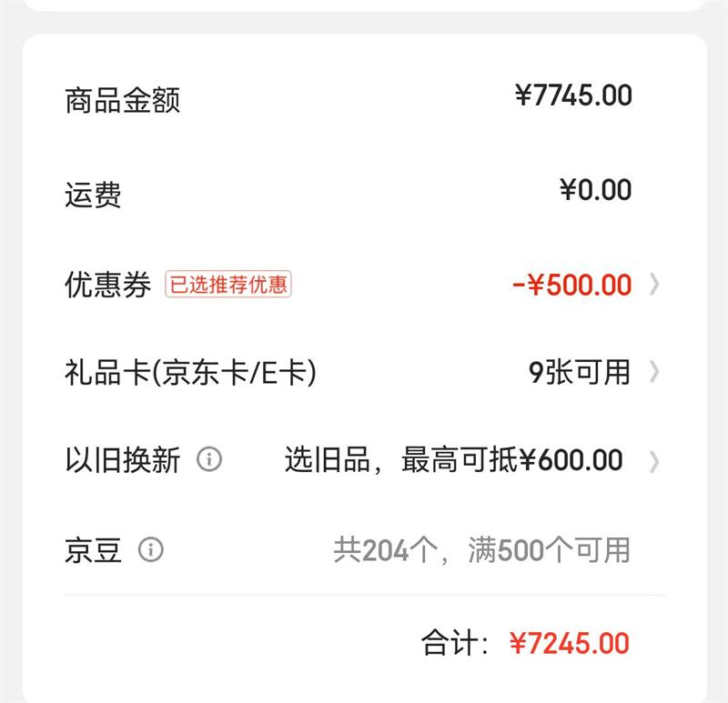Tap the 以旧换新 label text

click(122, 460)
